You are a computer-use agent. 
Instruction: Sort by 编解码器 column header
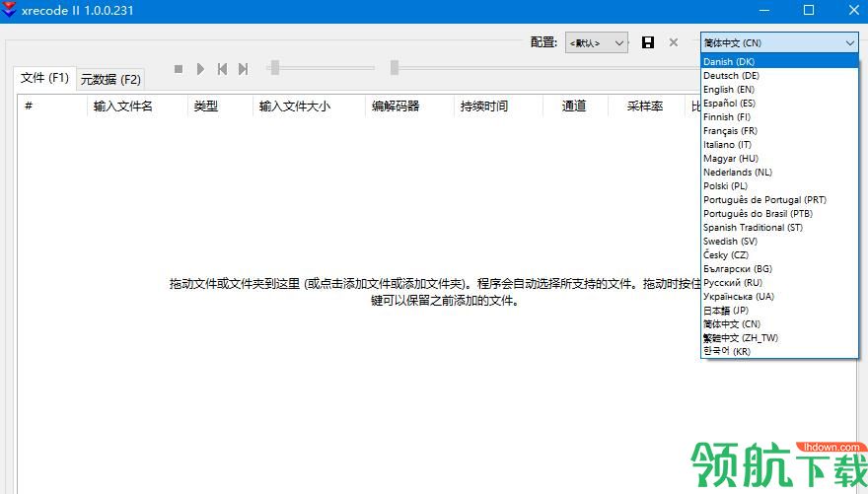(x=409, y=106)
